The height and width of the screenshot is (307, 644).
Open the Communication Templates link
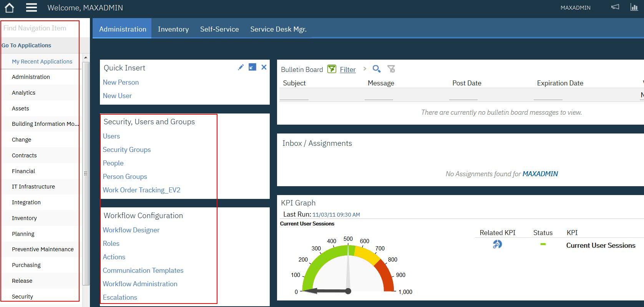(x=143, y=270)
